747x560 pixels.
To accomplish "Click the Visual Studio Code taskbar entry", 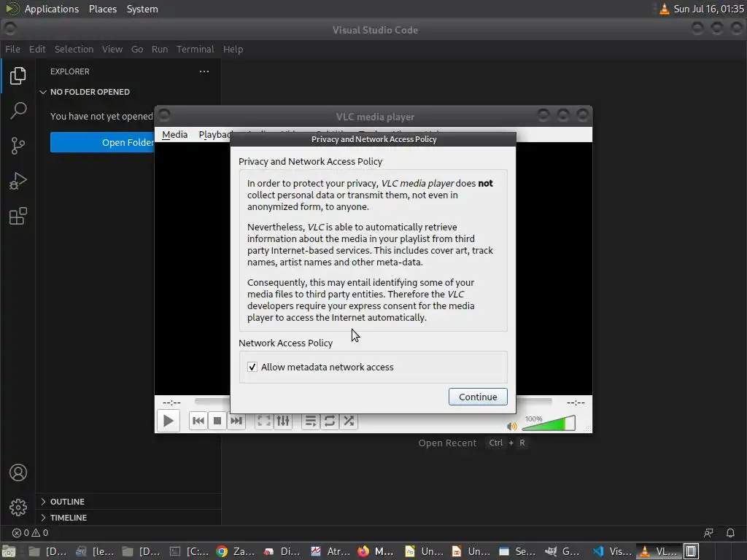I will tap(614, 551).
